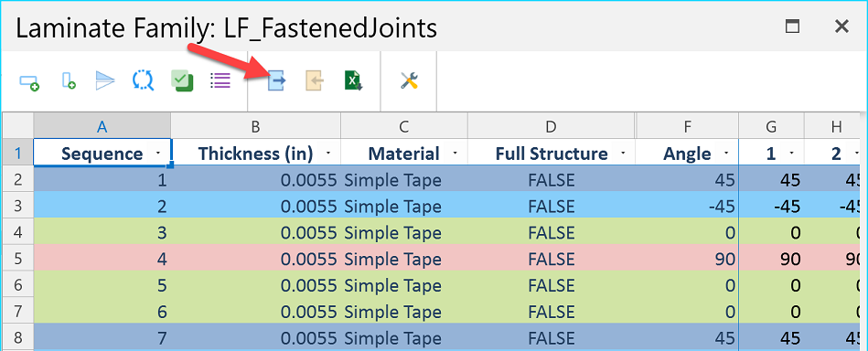This screenshot has width=868, height=351.
Task: Select column D header
Action: 551,126
